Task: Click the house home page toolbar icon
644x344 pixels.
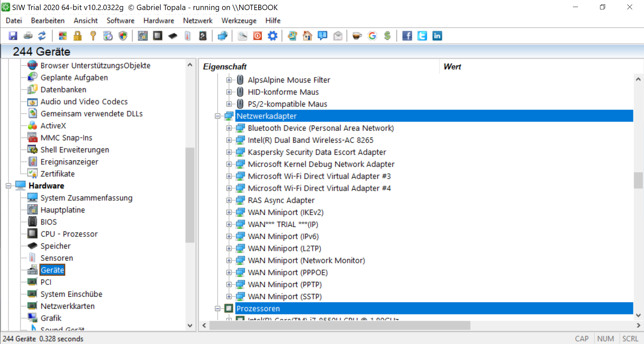Action: tap(307, 36)
